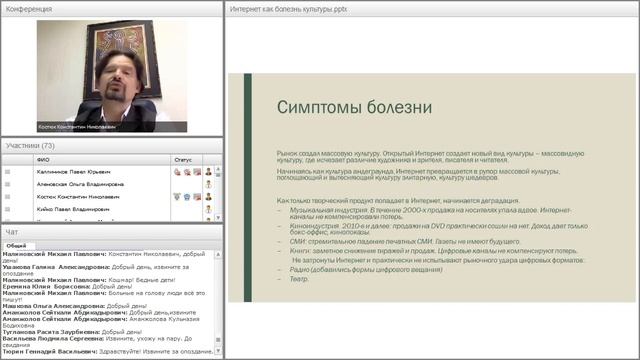The height and width of the screenshot is (360, 640).
Task: Click slide line Не затронуты Интернет
Action: 438,260
